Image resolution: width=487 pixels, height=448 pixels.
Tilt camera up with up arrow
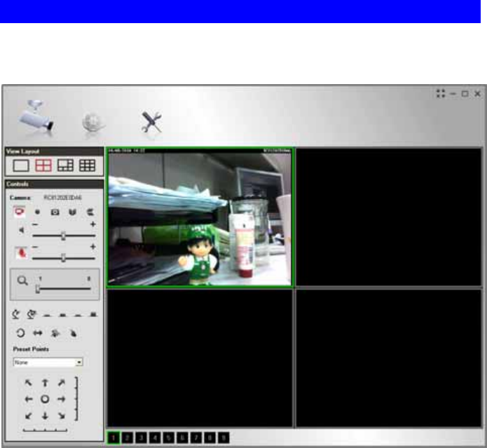click(45, 383)
